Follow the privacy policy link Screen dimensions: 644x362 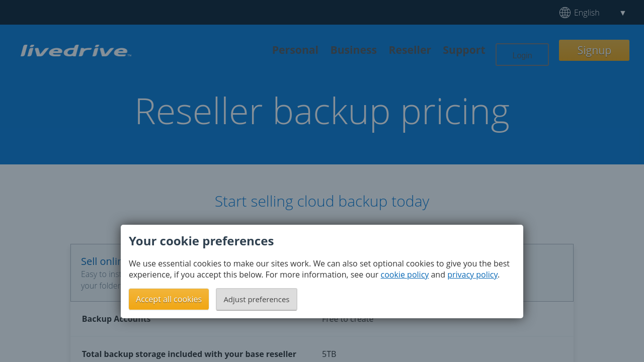tap(472, 275)
